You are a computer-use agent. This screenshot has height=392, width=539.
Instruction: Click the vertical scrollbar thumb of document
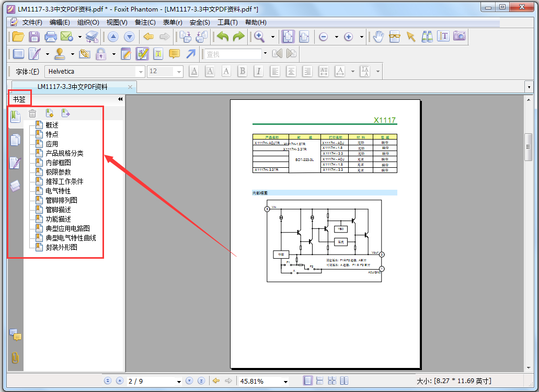[x=529, y=147]
